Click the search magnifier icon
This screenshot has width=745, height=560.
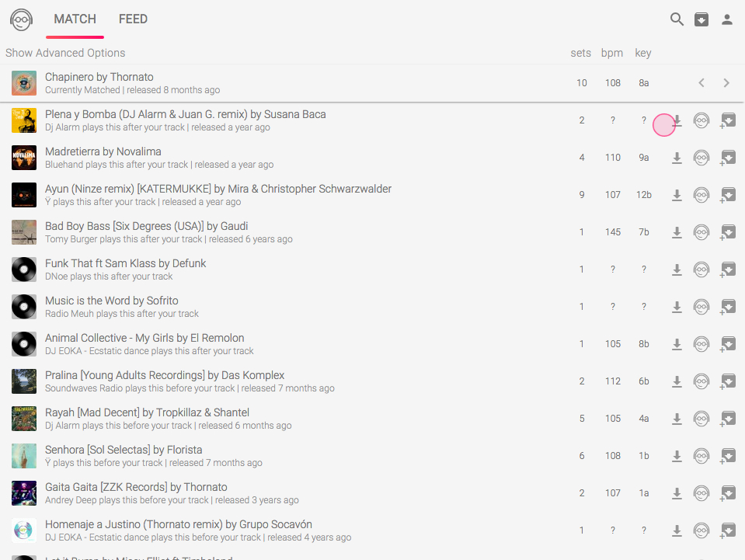677,19
